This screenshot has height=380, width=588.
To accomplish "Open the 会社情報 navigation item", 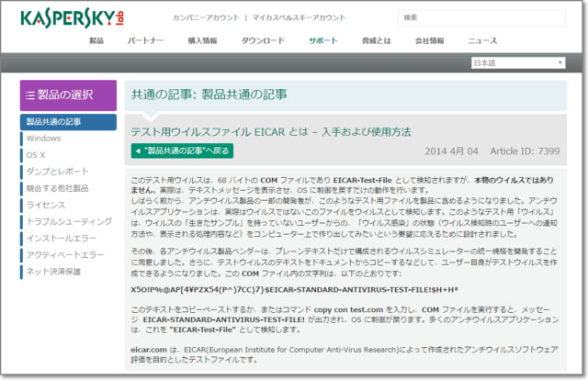I will point(429,41).
